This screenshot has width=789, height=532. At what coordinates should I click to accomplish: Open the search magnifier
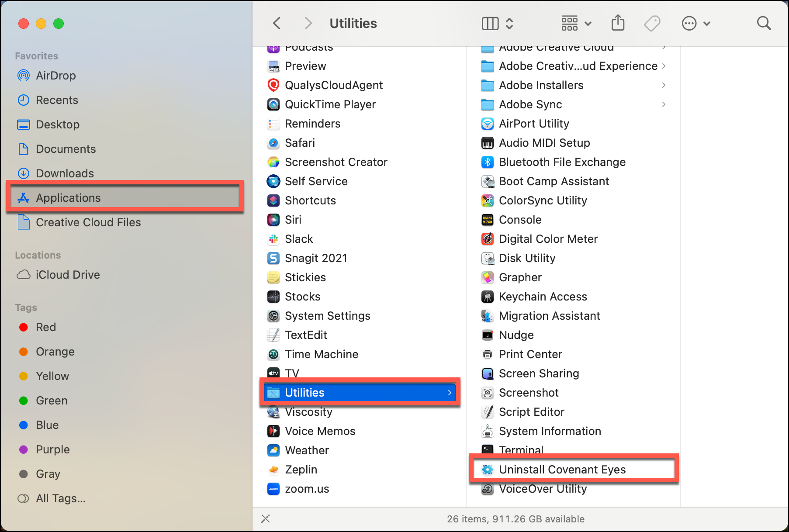coord(764,23)
